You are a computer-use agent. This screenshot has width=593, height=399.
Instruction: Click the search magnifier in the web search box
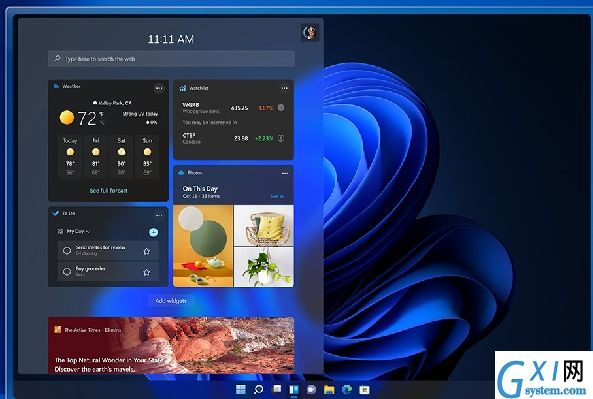point(57,59)
